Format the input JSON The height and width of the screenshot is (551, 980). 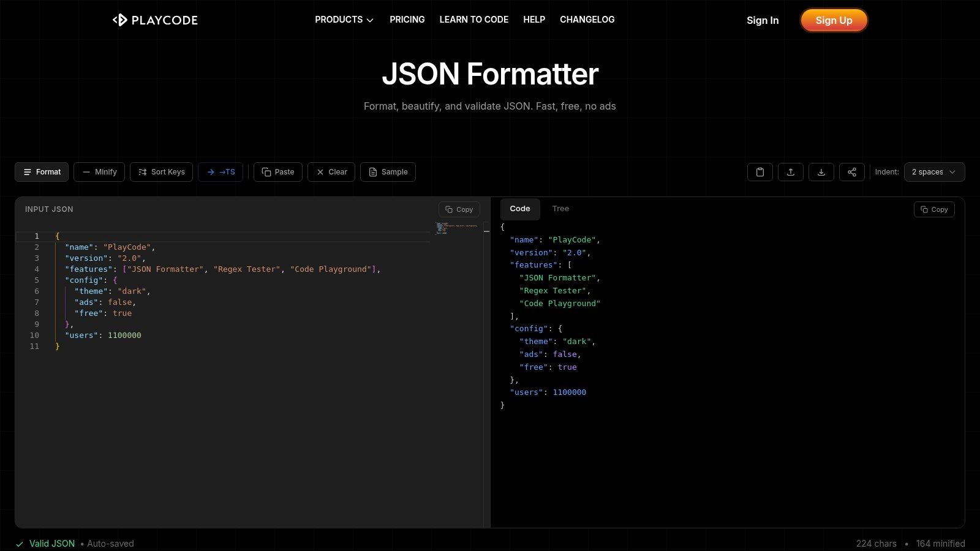[x=41, y=172]
